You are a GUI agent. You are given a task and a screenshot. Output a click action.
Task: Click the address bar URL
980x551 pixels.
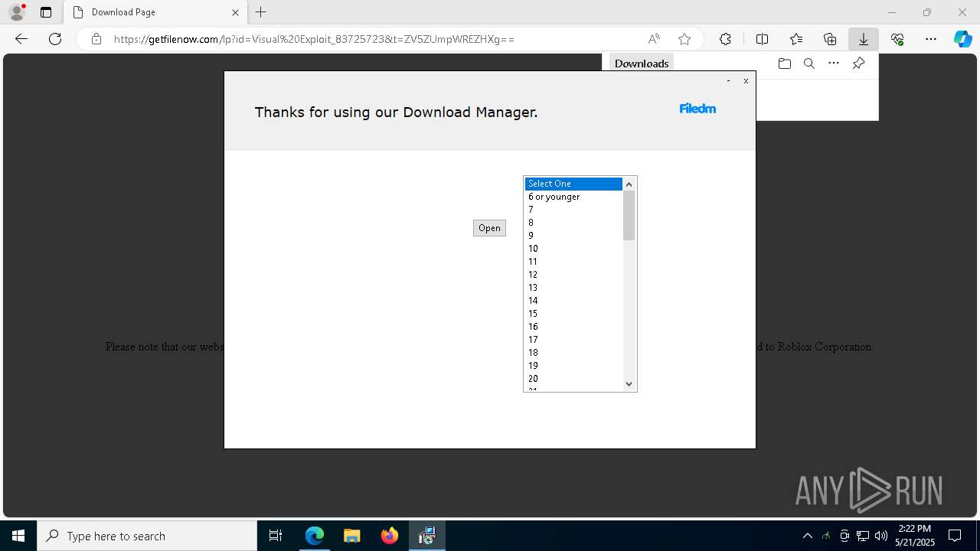314,39
